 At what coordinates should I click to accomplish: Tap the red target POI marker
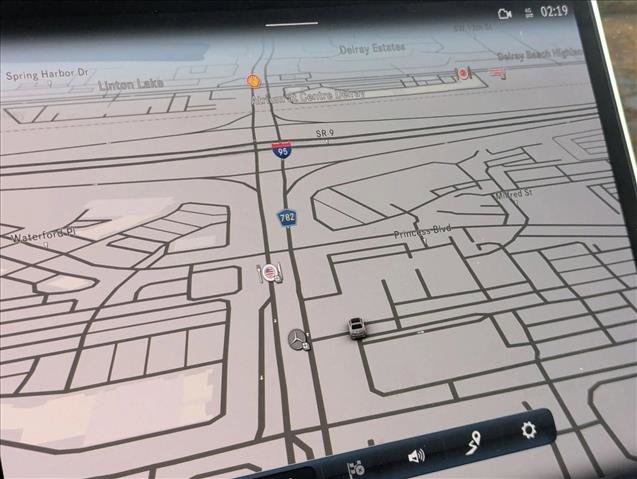(x=463, y=74)
